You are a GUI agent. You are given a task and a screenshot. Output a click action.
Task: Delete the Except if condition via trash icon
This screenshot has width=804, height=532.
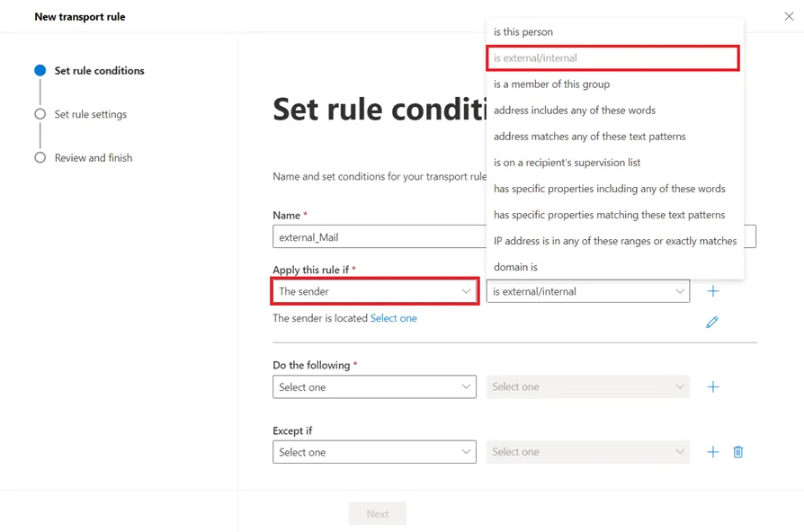(x=738, y=452)
